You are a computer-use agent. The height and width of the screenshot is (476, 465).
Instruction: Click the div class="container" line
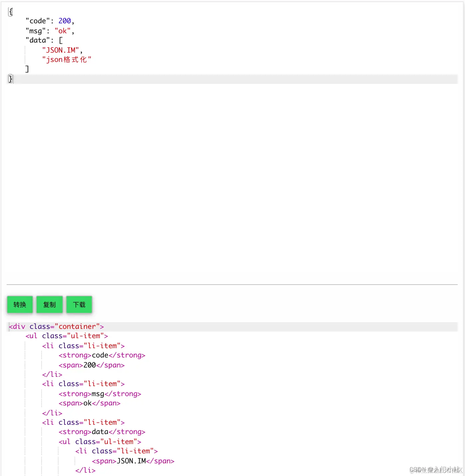coord(232,327)
